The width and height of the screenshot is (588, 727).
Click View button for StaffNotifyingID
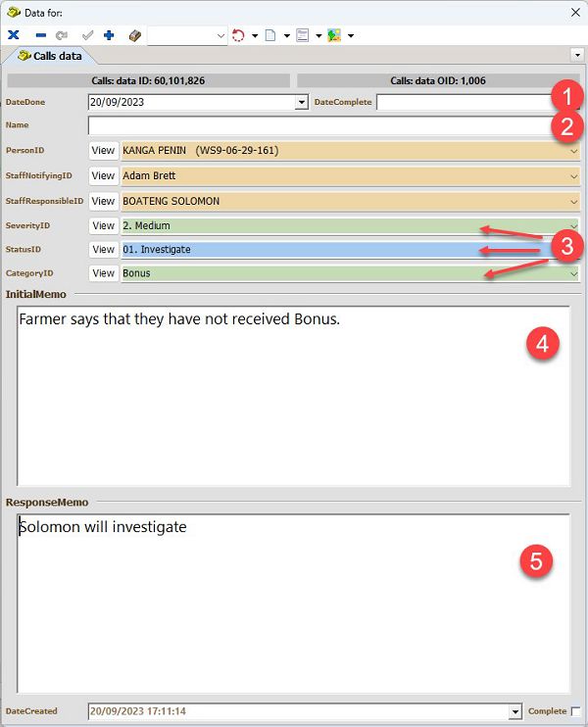click(x=103, y=176)
